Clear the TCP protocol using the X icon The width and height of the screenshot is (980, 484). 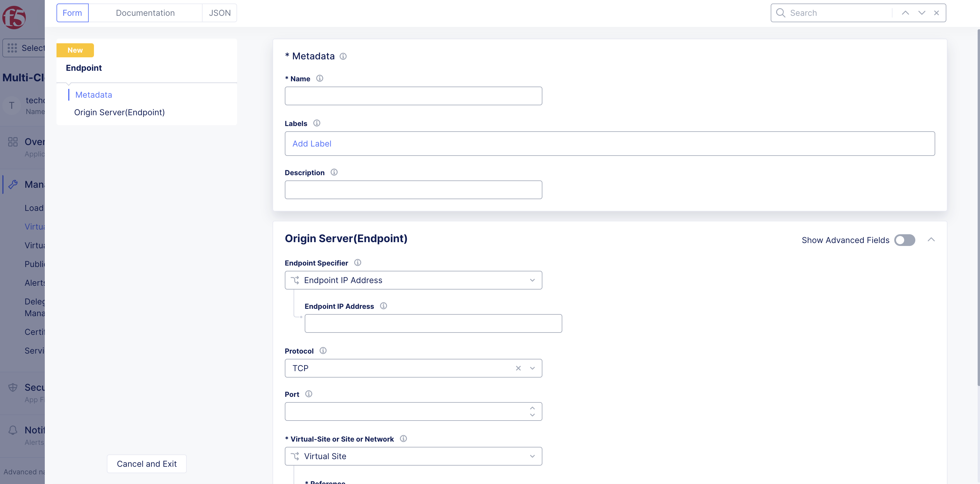(518, 368)
